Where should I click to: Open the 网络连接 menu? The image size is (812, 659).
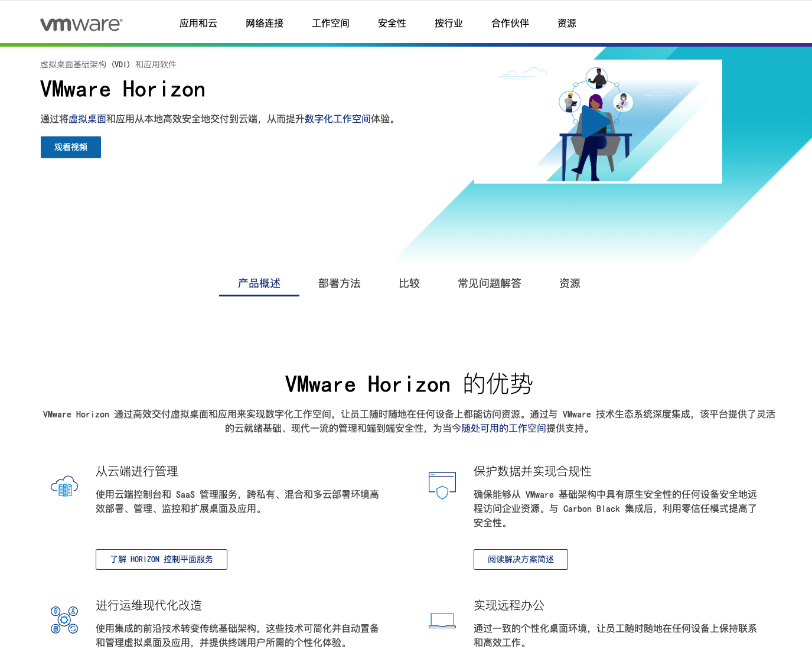[265, 23]
